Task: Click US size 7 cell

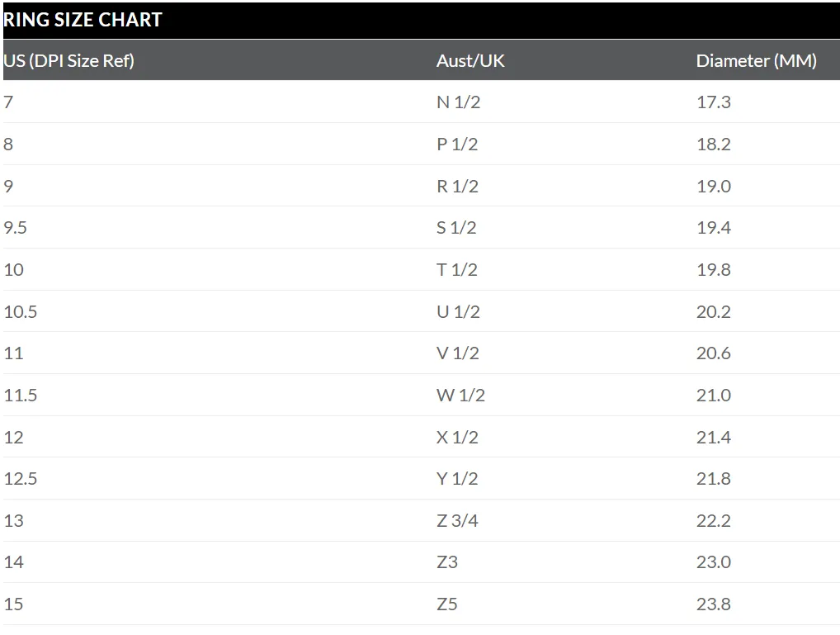Action: click(8, 102)
